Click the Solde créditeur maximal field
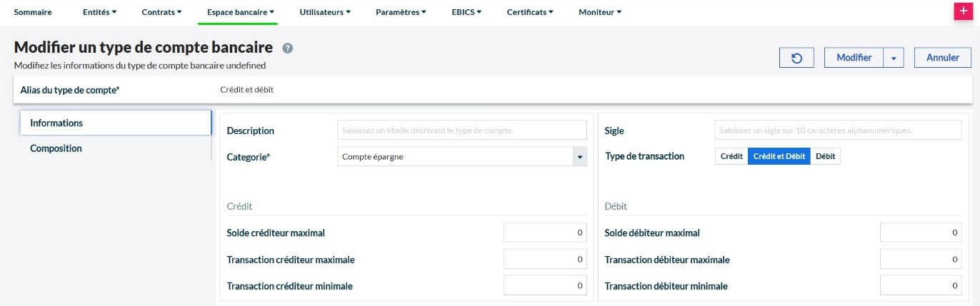 [545, 233]
